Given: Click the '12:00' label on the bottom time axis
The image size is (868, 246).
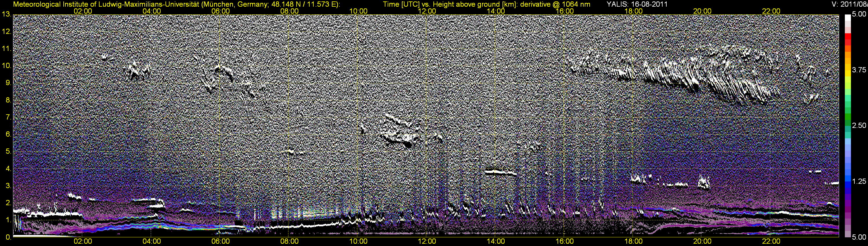Looking at the screenshot, I should [427, 242].
